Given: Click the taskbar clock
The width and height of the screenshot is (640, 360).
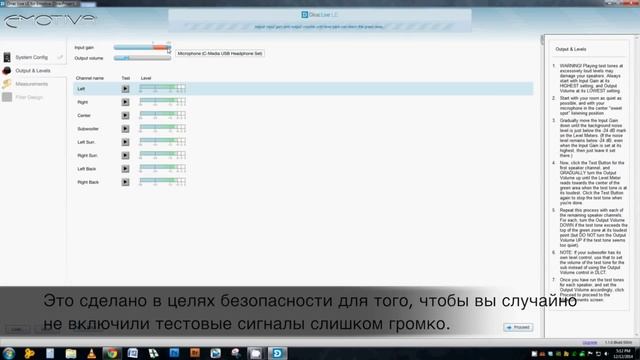Looking at the screenshot, I should [623, 354].
